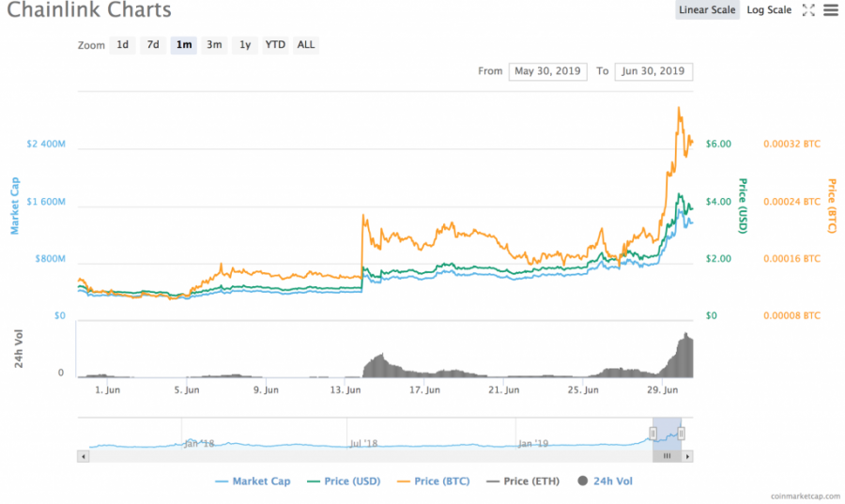845x504 pixels.
Task: Choose the 3m zoom range
Action: [214, 45]
